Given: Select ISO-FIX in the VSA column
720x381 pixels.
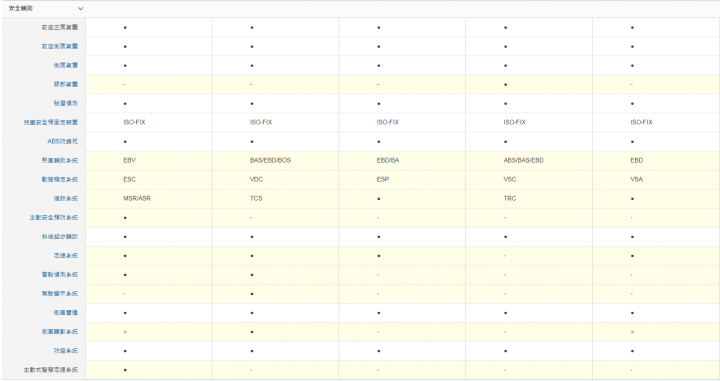Looking at the screenshot, I should [641, 122].
